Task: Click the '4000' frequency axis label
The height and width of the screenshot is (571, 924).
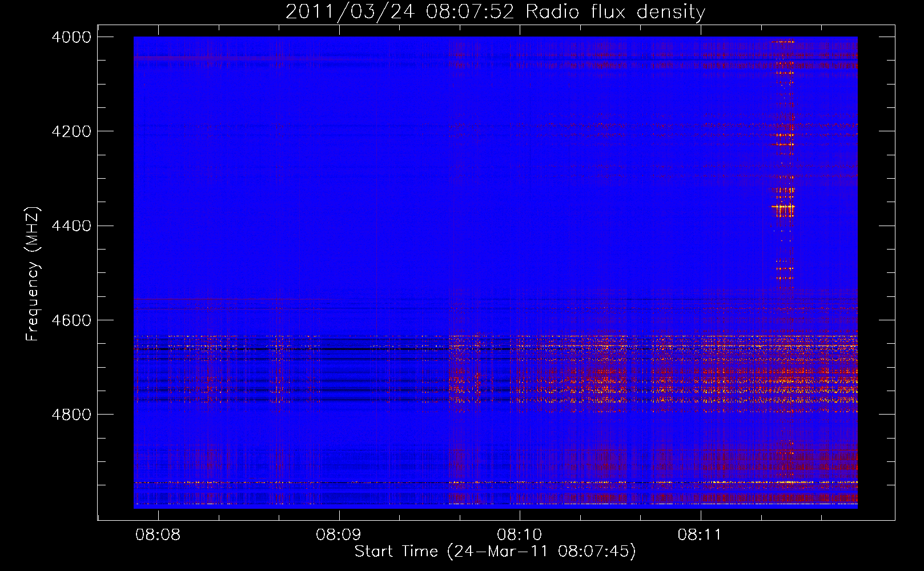Action: (x=71, y=37)
